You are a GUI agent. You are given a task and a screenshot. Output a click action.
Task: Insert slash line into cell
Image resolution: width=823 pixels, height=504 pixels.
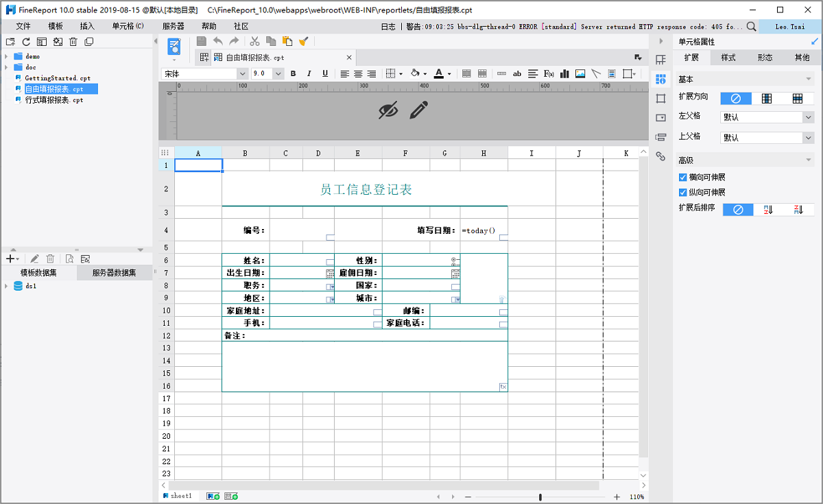596,73
